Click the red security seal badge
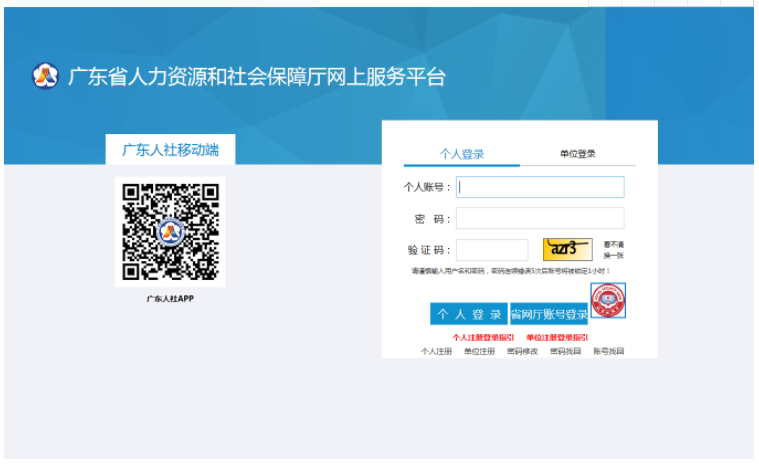Screen dimensions: 759x466 (x=608, y=301)
